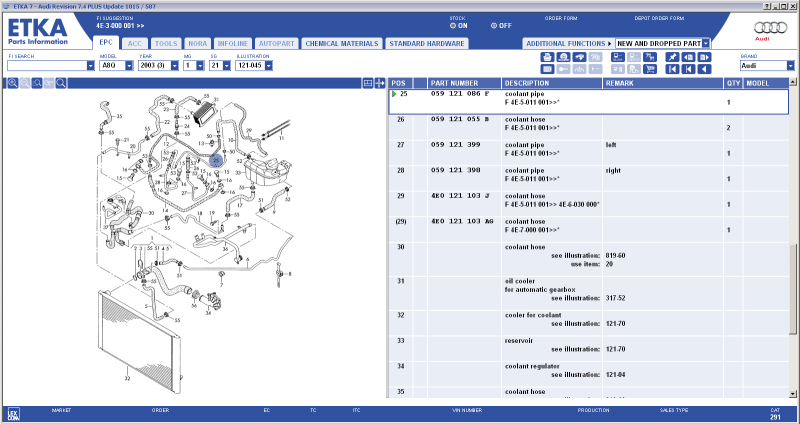Click the zoom area magnifier icon
800x424 pixels.
(x=37, y=83)
